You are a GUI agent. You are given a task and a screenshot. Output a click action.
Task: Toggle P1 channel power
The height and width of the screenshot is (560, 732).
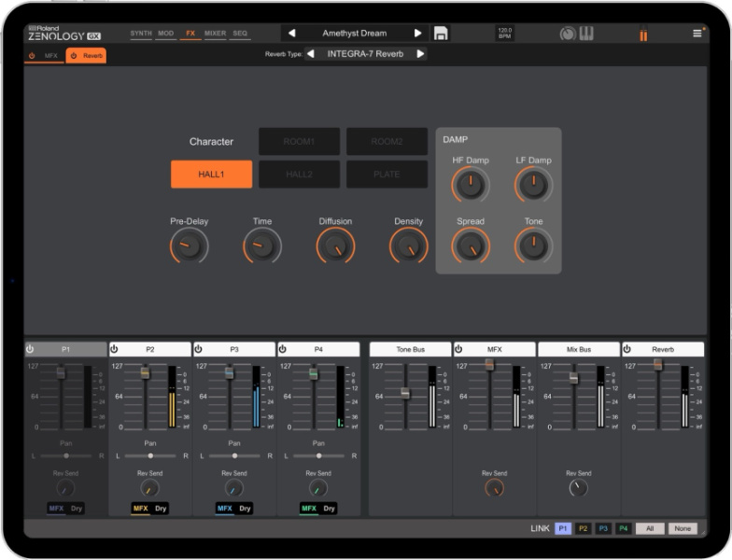[x=30, y=349]
